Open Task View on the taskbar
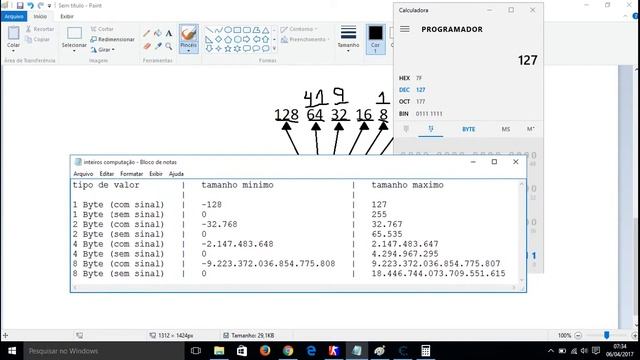Viewport: 640px width, 360px height. 196,351
